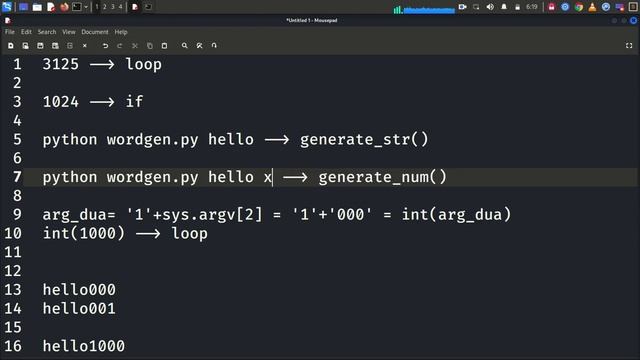Image resolution: width=640 pixels, height=360 pixels.
Task: Click the Redo toolbar icon
Action: tap(120, 46)
